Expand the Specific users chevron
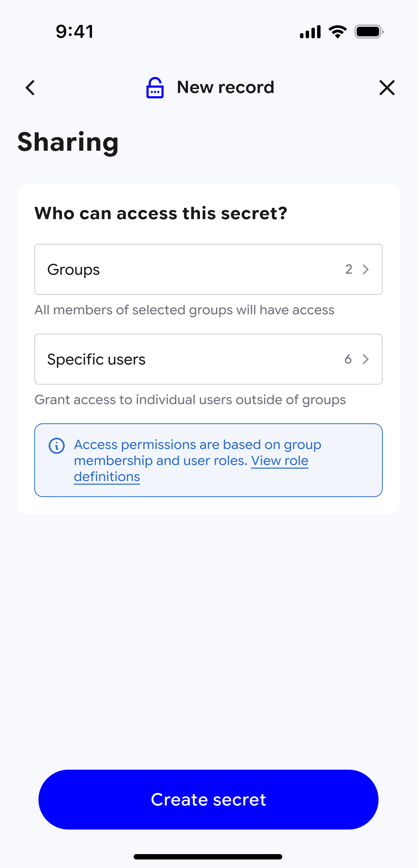This screenshot has height=868, width=417. [x=365, y=359]
